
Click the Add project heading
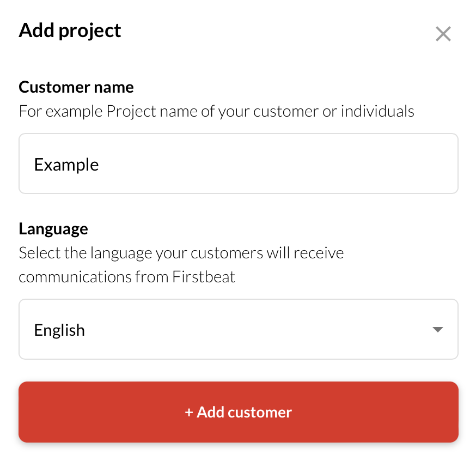click(x=70, y=31)
